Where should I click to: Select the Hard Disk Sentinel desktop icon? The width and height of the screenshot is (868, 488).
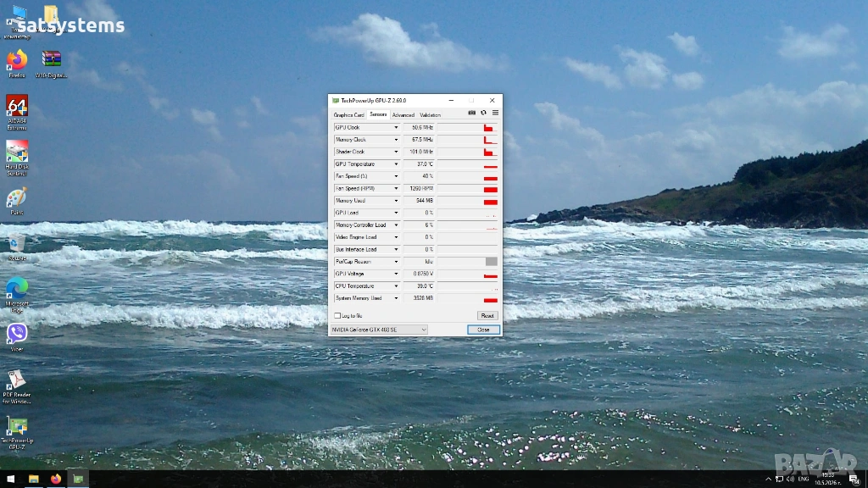tap(17, 158)
